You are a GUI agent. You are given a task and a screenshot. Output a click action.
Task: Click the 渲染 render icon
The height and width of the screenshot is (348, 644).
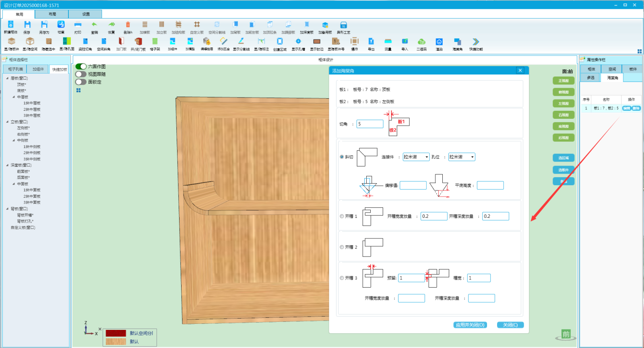click(x=439, y=41)
